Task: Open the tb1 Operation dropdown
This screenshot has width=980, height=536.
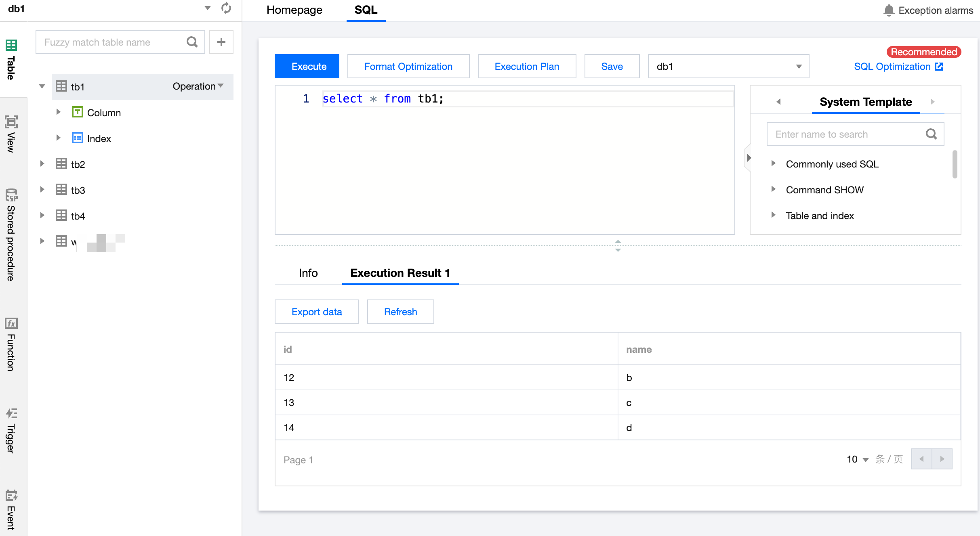Action: coord(198,86)
